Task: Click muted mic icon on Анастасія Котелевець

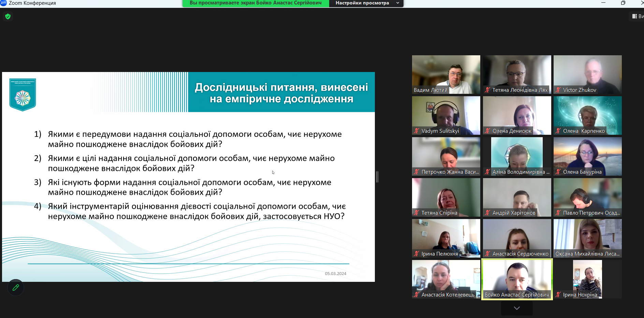Action: point(416,295)
